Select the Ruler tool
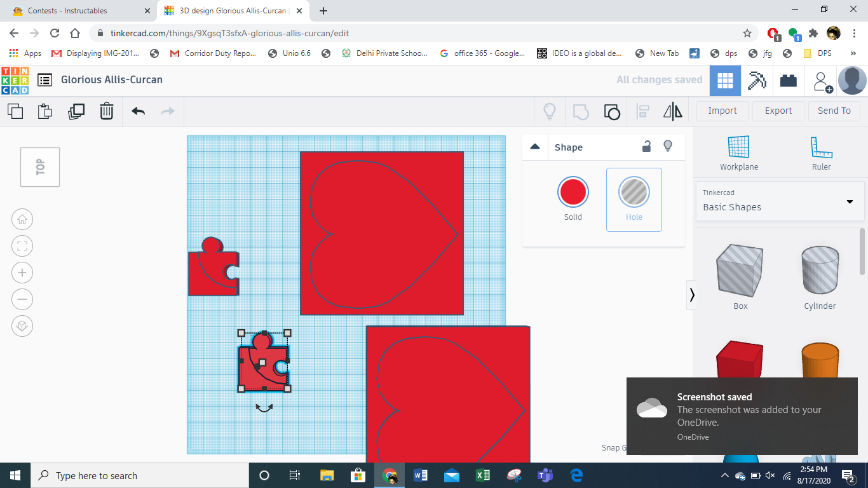868x488 pixels. pyautogui.click(x=821, y=154)
